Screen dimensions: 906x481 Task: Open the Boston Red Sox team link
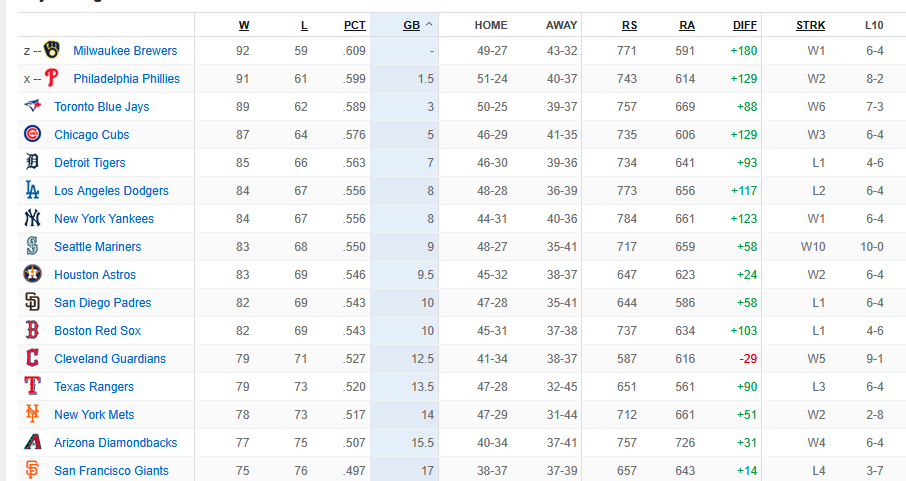98,331
